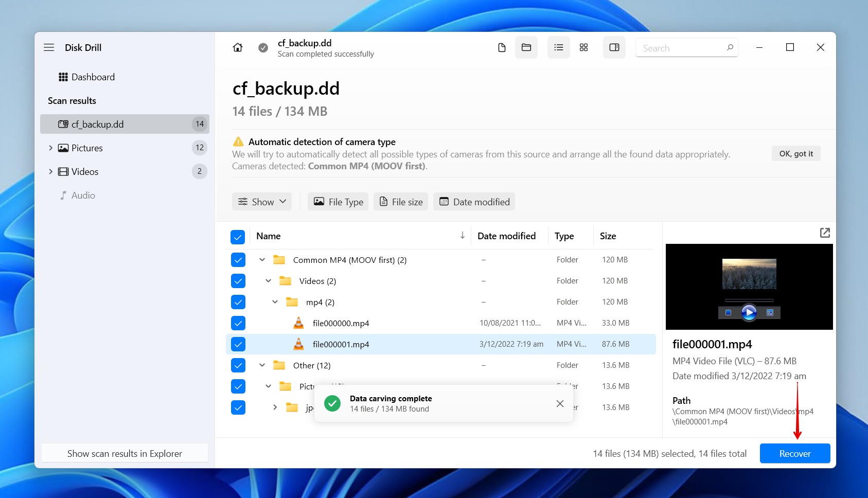
Task: Toggle the preview panel layout
Action: (614, 47)
